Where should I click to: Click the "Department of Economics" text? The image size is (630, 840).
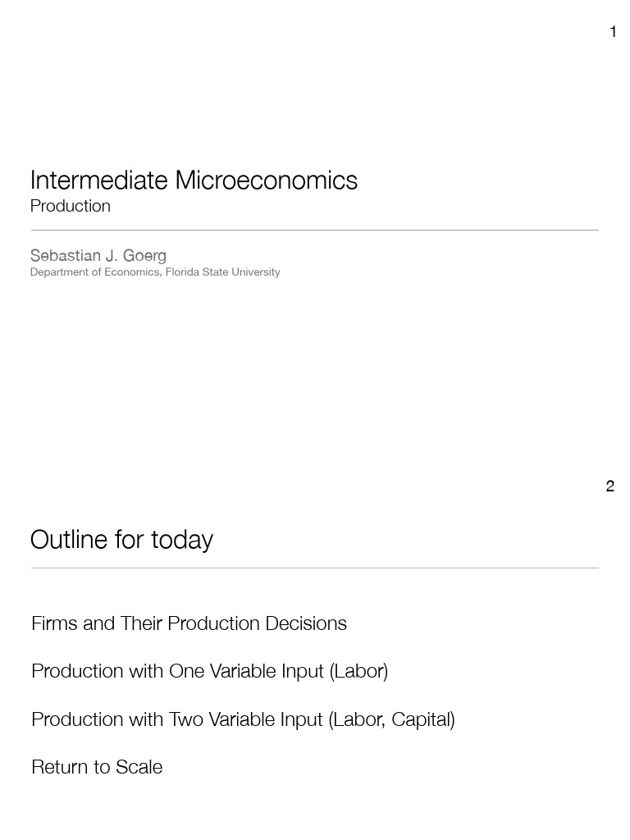(94, 272)
